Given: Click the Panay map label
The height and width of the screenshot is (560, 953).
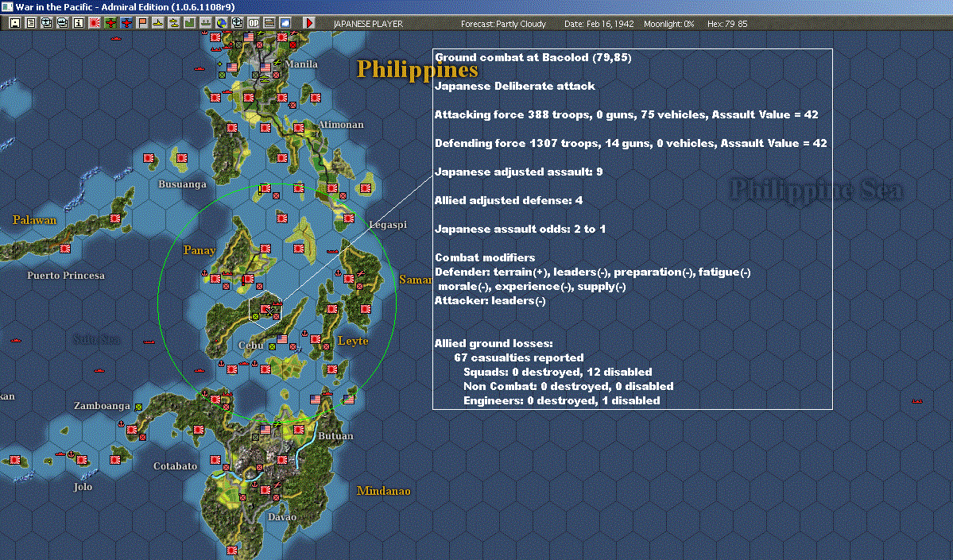Looking at the screenshot, I should (200, 250).
